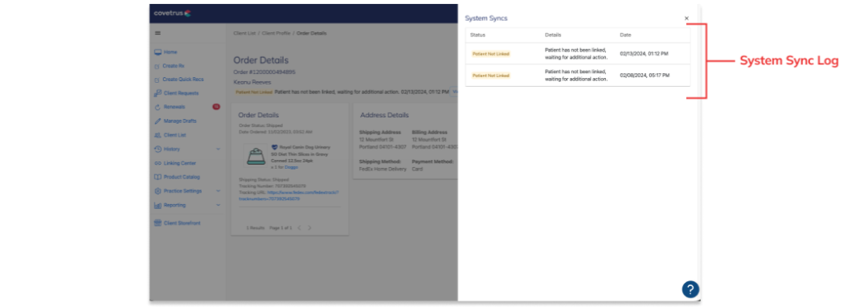868x307 pixels.
Task: Go to next page of results
Action: point(309,227)
